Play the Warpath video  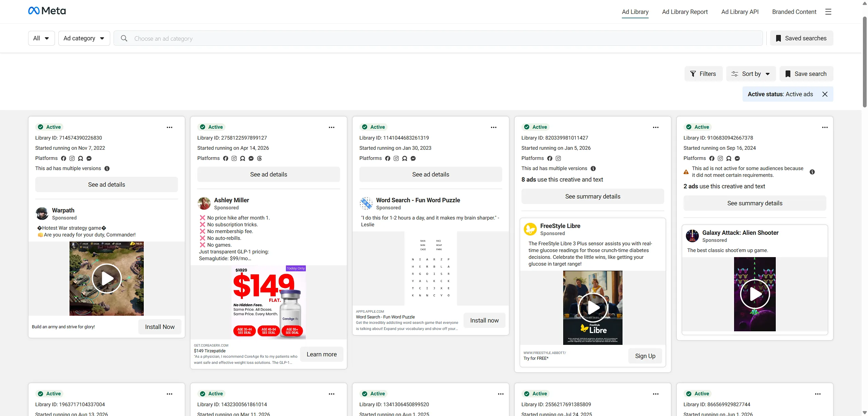(106, 278)
